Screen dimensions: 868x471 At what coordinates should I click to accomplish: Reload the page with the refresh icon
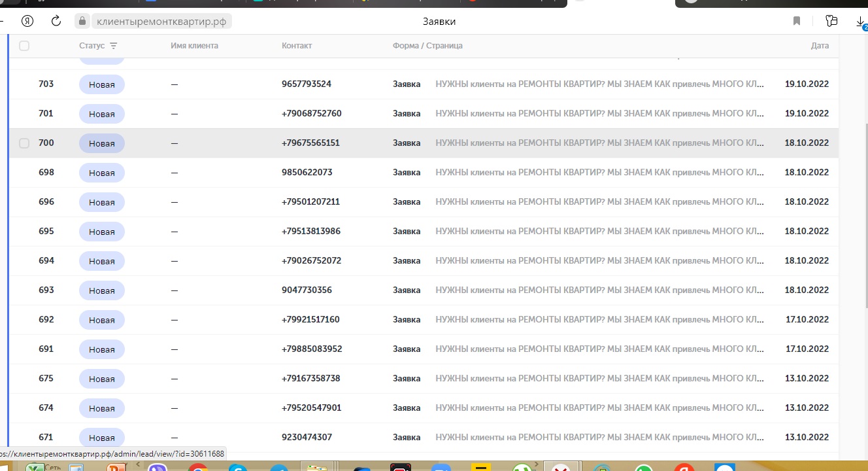[56, 21]
